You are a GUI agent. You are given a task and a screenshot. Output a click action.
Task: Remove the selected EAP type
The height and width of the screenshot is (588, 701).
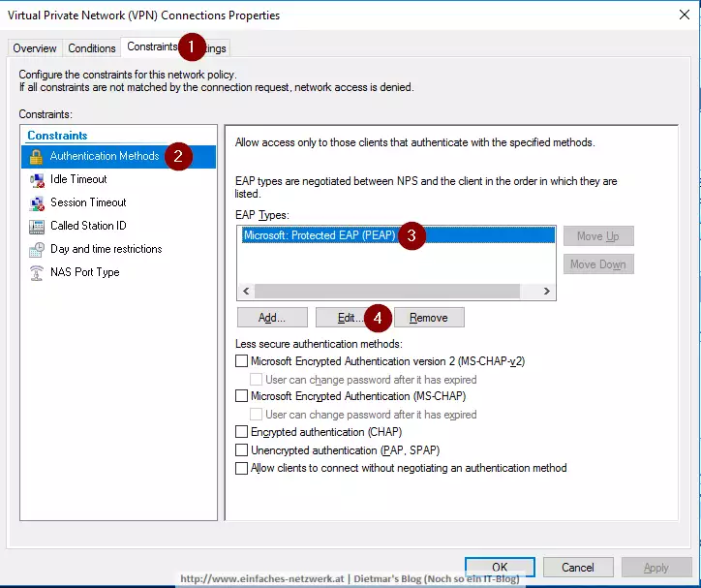click(428, 318)
